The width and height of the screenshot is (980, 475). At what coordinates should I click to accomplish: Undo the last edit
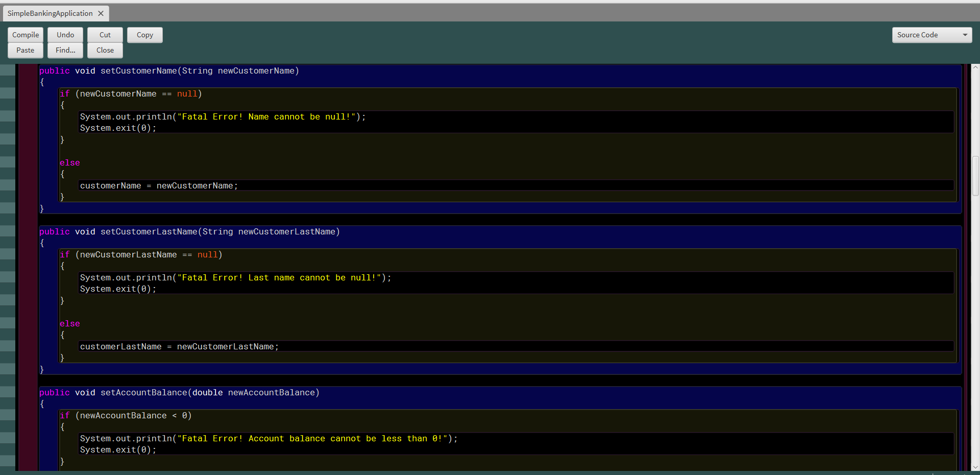click(x=65, y=35)
